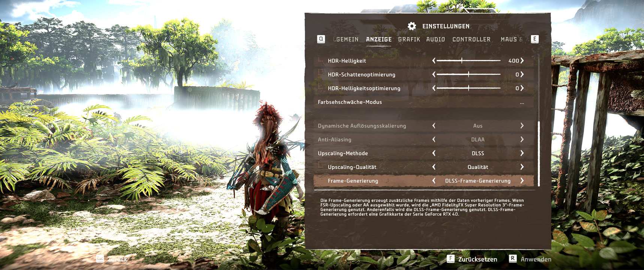
Task: Next option for Dynamische Auflösungsskalierung
Action: 522,126
